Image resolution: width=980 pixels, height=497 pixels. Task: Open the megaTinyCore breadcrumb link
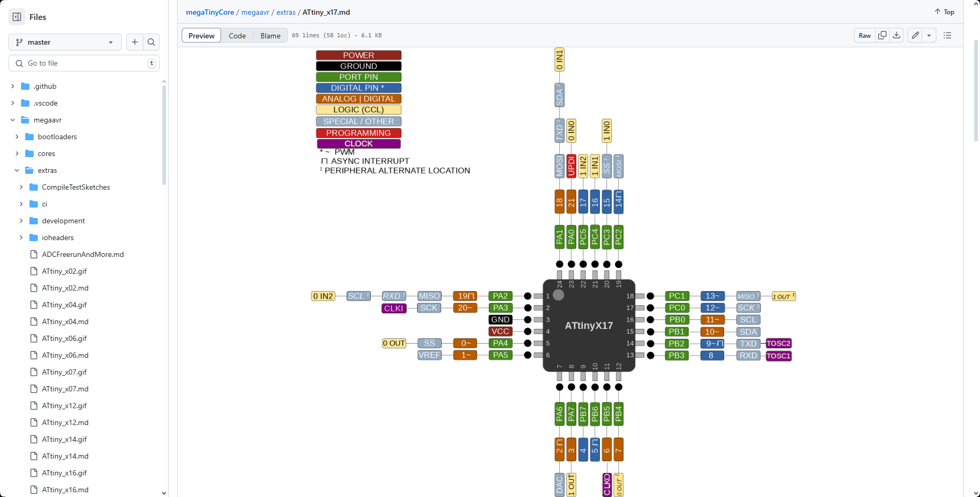[210, 12]
